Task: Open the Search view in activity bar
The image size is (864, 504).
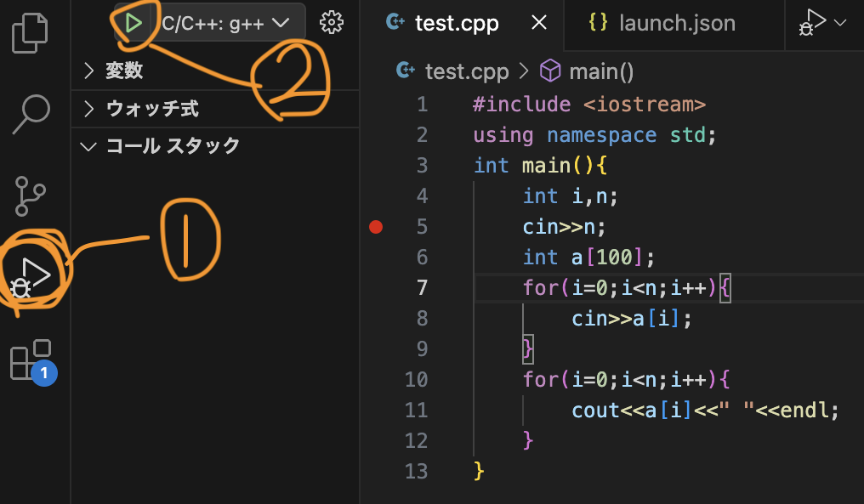Action: [x=31, y=114]
